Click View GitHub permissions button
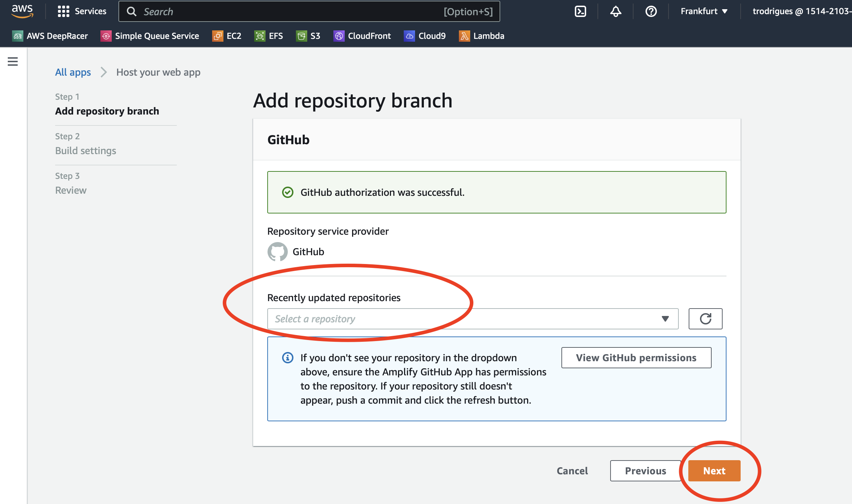Image resolution: width=852 pixels, height=504 pixels. 636,358
